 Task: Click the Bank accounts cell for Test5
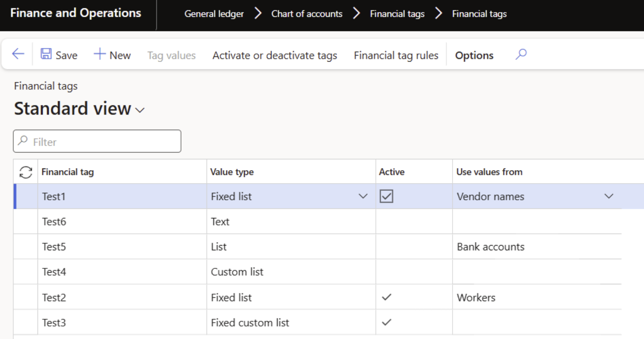coord(491,247)
